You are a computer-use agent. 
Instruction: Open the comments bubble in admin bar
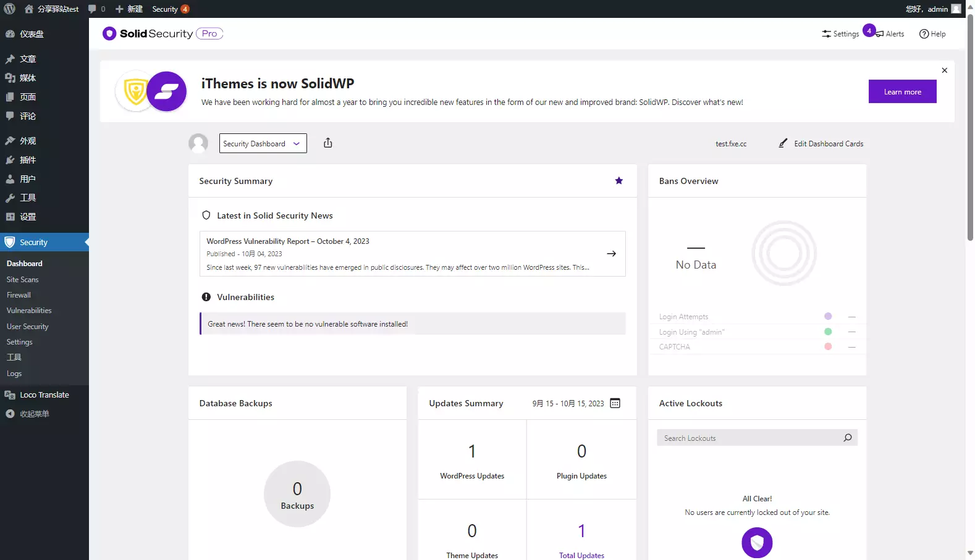(96, 9)
